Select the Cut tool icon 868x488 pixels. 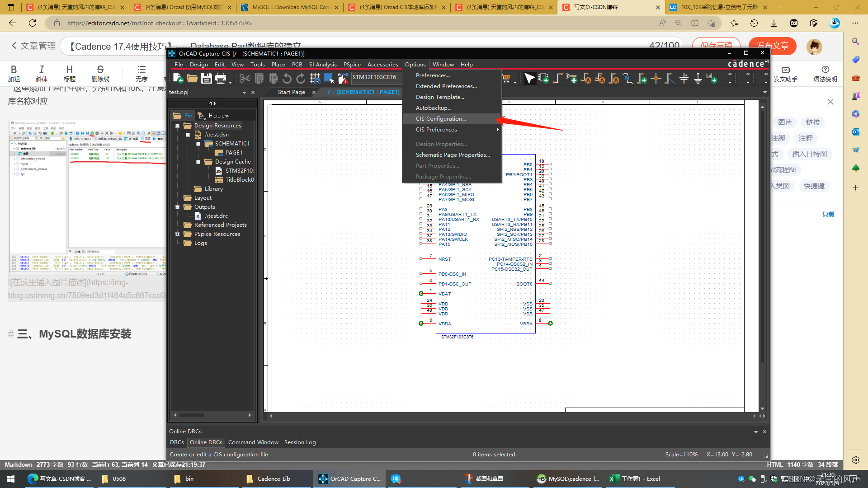pyautogui.click(x=245, y=79)
